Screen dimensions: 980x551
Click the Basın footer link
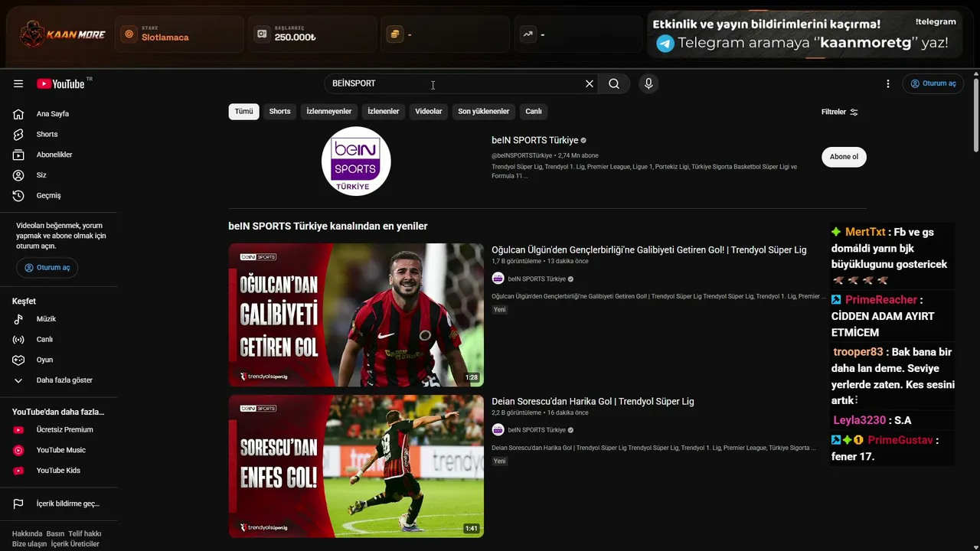(55, 534)
